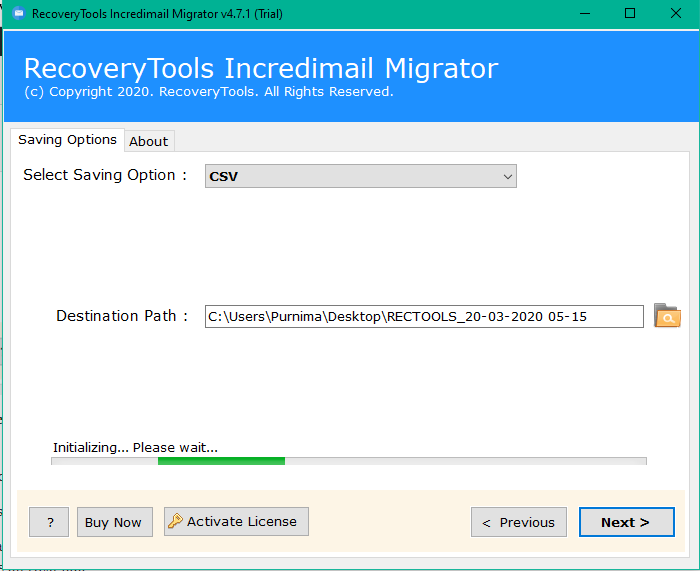Switch to the About tab
The image size is (700, 571).
(149, 141)
